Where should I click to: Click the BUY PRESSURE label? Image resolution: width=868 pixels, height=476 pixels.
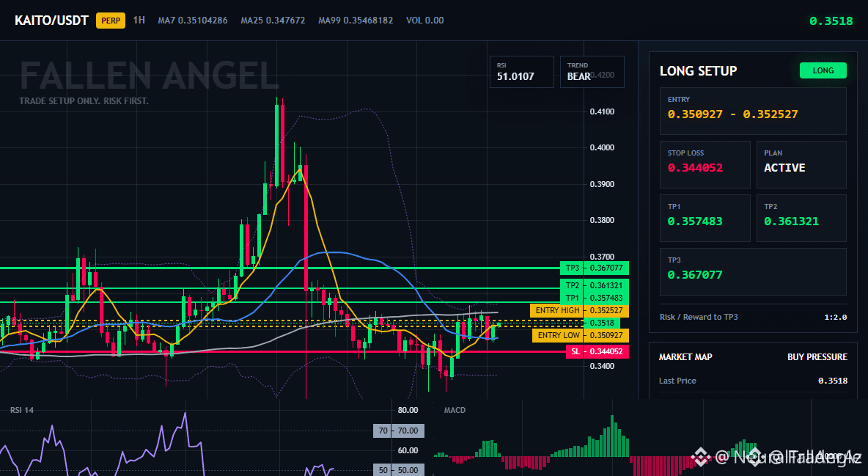[817, 357]
